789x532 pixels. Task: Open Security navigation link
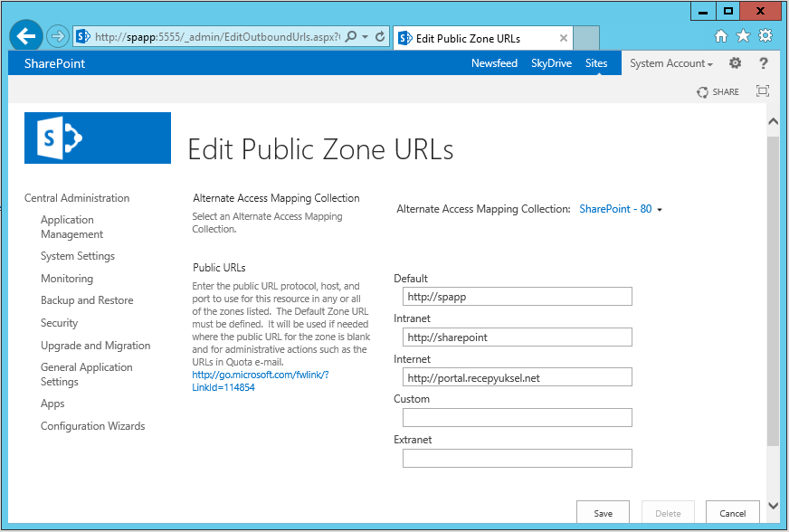[x=60, y=323]
